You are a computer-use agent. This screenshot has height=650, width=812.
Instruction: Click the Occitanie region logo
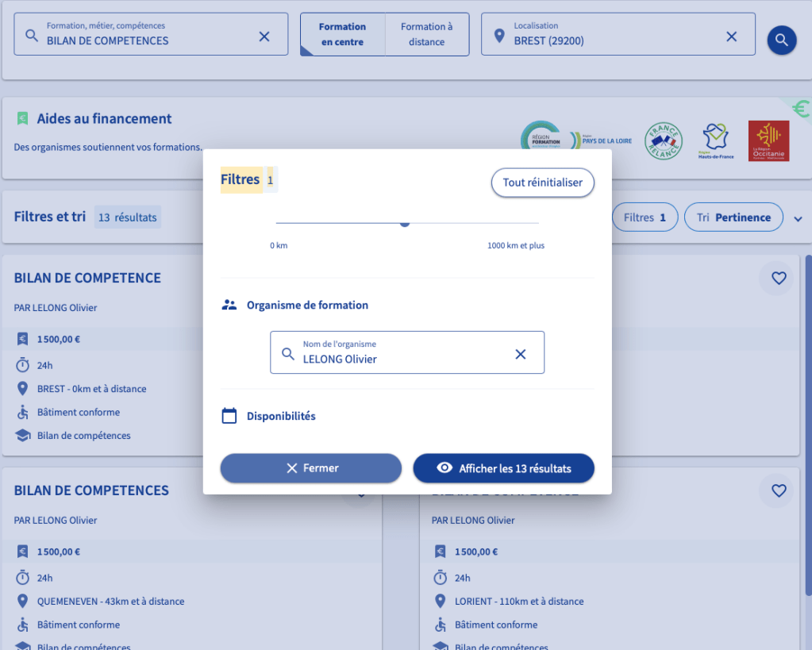tap(768, 140)
